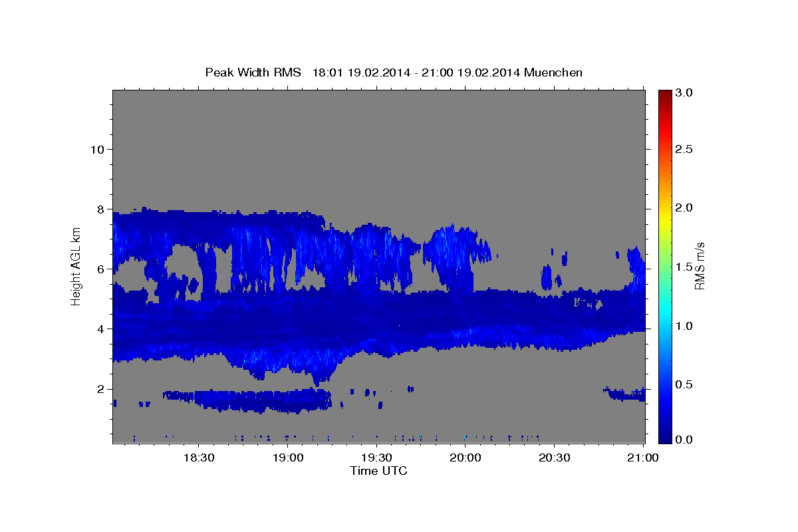This screenshot has width=798, height=532.
Task: Click the colorbar value '3.0'
Action: pyautogui.click(x=684, y=93)
